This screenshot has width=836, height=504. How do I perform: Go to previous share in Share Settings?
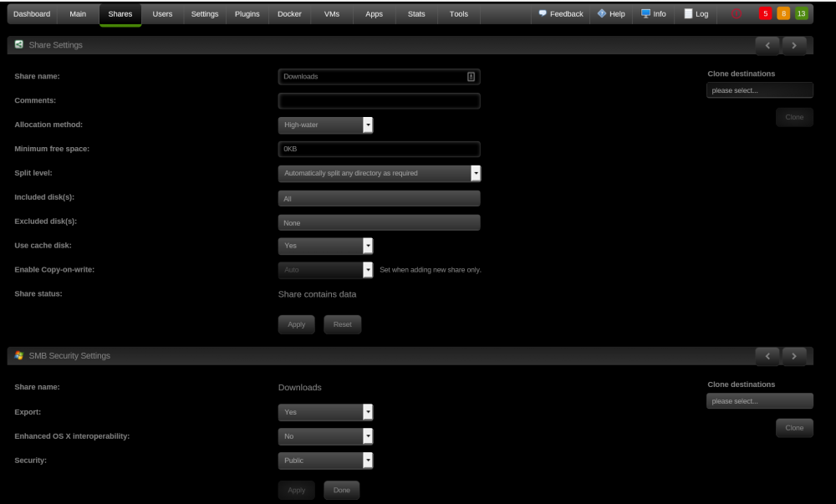(x=767, y=45)
